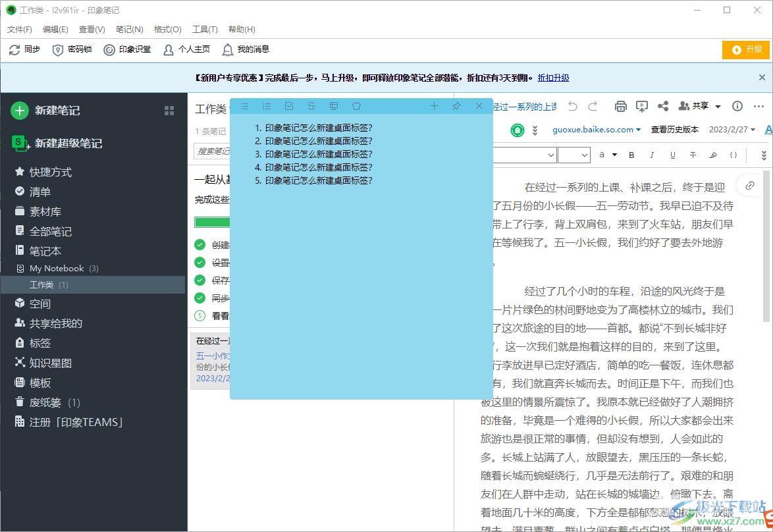The height and width of the screenshot is (532, 773).
Task: Open 印象识堂
Action: tap(127, 49)
